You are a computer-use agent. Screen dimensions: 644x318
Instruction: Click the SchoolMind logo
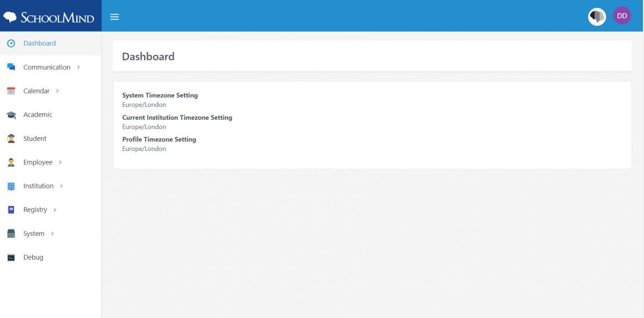[x=49, y=17]
